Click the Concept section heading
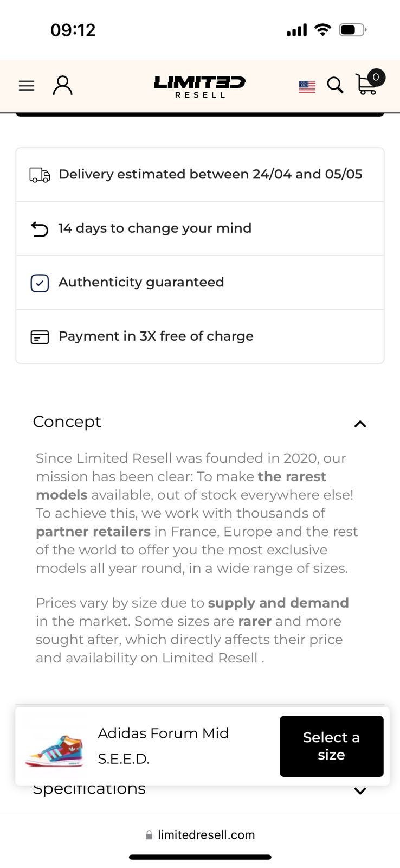This screenshot has height=868, width=400. (67, 422)
